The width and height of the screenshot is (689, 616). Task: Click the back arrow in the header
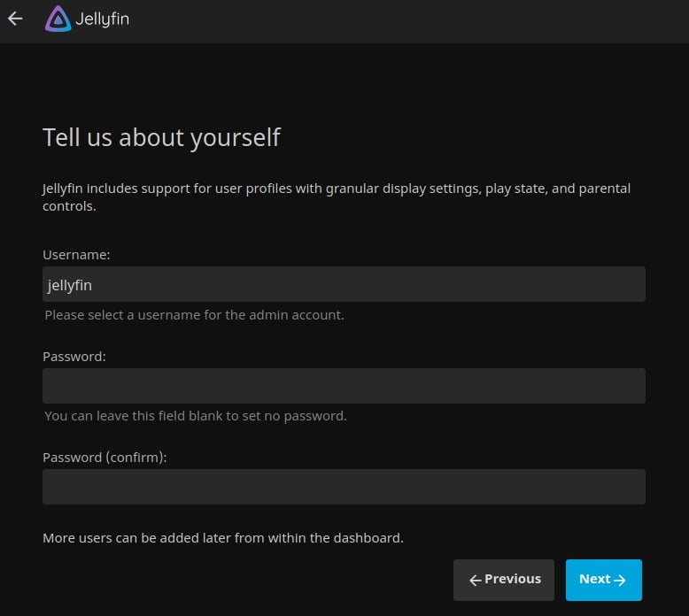click(15, 19)
